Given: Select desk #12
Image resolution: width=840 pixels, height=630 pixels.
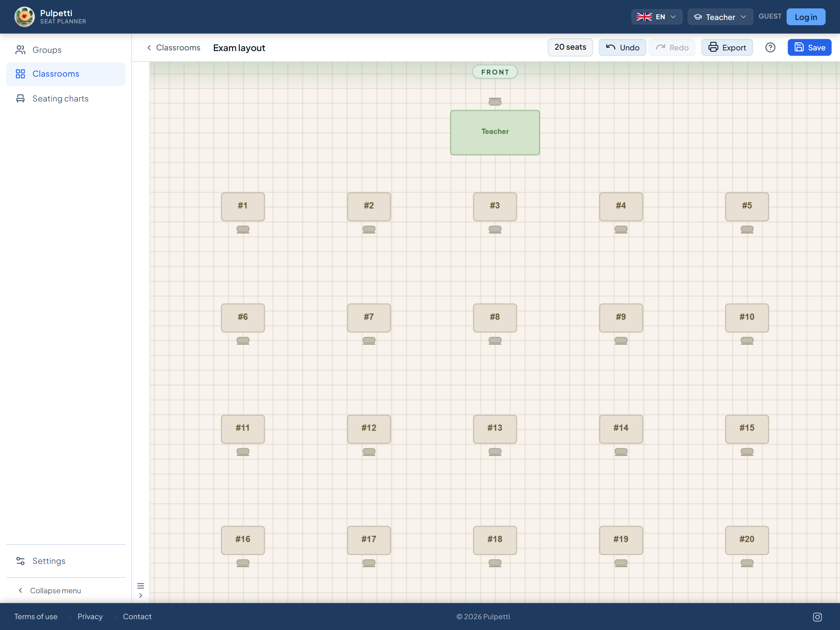Looking at the screenshot, I should [x=369, y=429].
